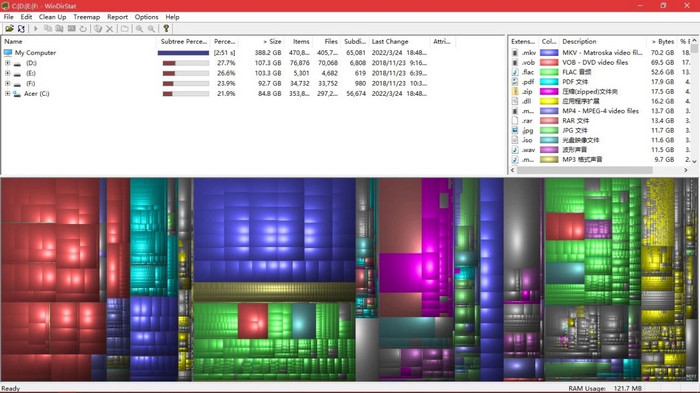Click the magenta .zip color swatch
700x393 pixels.
pos(549,92)
